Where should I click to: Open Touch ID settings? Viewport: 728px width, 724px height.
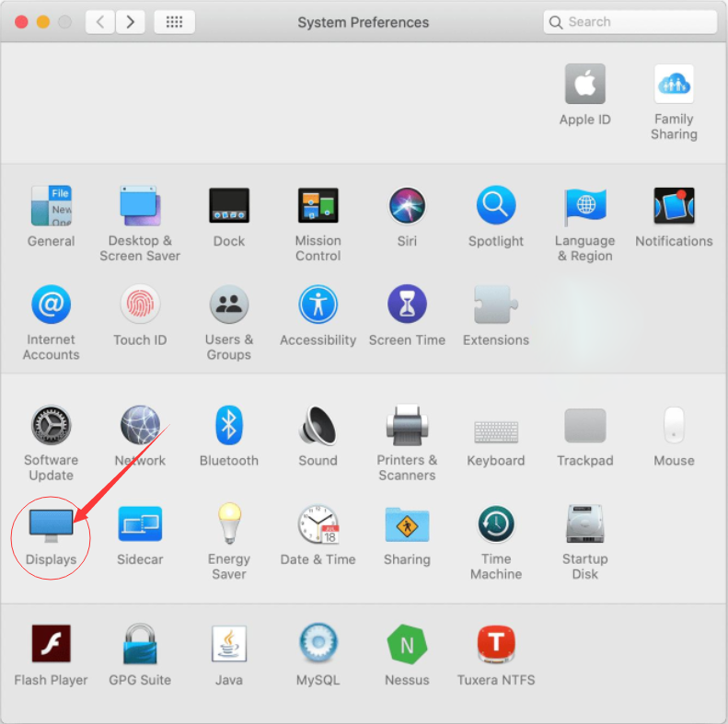140,305
